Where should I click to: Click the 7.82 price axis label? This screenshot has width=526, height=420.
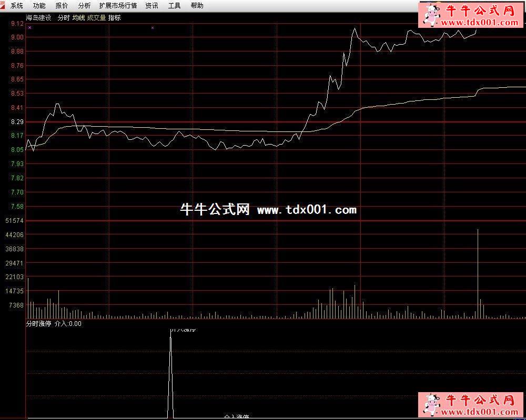click(x=17, y=178)
